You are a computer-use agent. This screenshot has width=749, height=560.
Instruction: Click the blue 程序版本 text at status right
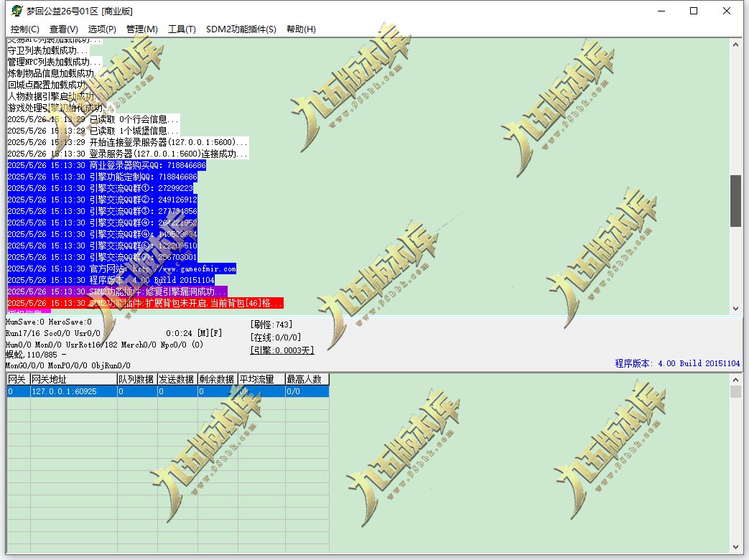click(x=677, y=363)
